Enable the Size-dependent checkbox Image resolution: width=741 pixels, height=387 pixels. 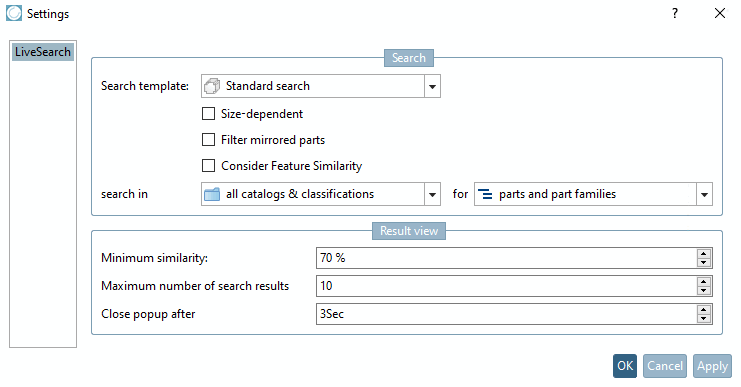tap(208, 114)
